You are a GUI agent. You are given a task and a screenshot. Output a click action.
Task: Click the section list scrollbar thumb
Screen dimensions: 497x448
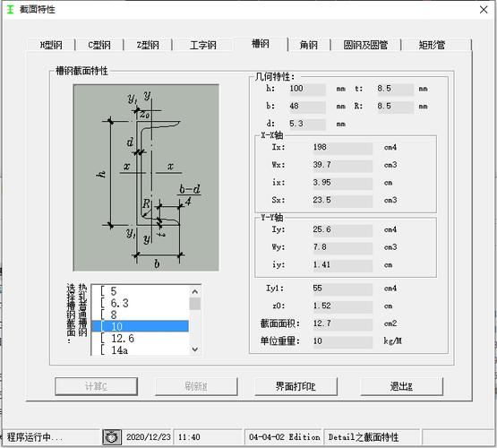pyautogui.click(x=195, y=304)
